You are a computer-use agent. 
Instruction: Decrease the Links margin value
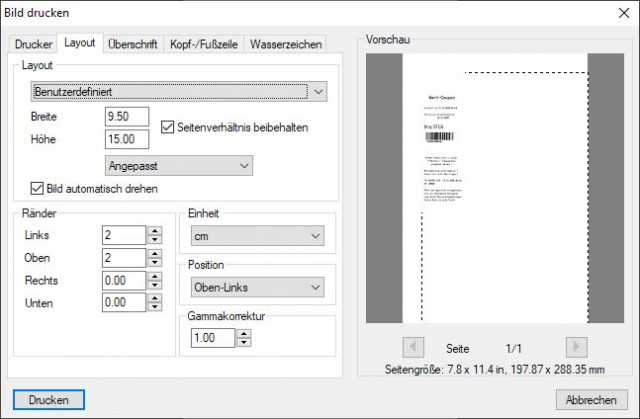coord(155,239)
